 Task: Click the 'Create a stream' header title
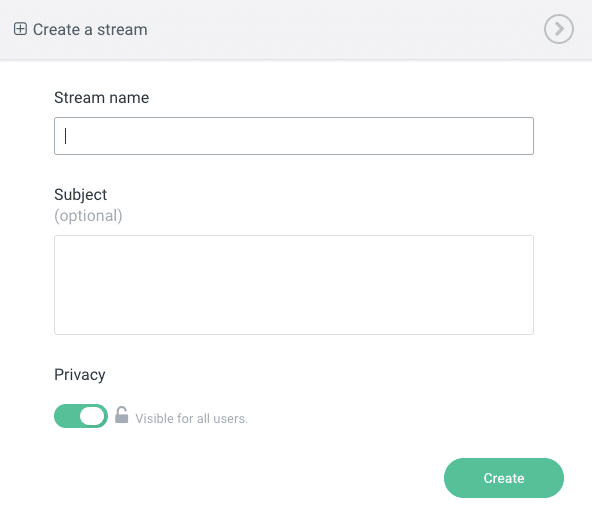click(90, 29)
